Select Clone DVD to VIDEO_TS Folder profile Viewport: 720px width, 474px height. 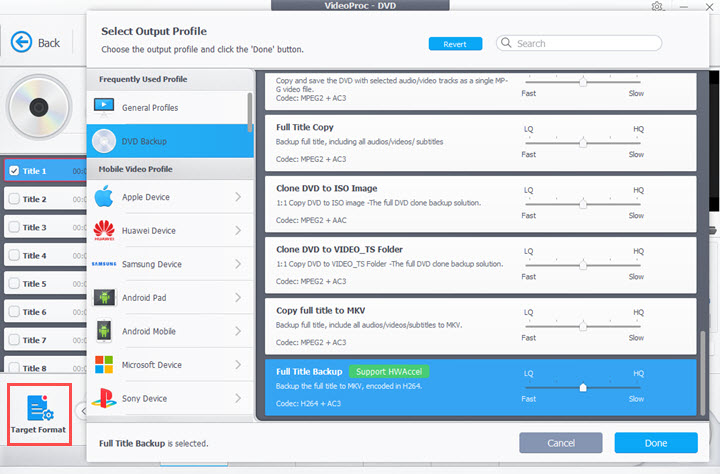pos(480,265)
